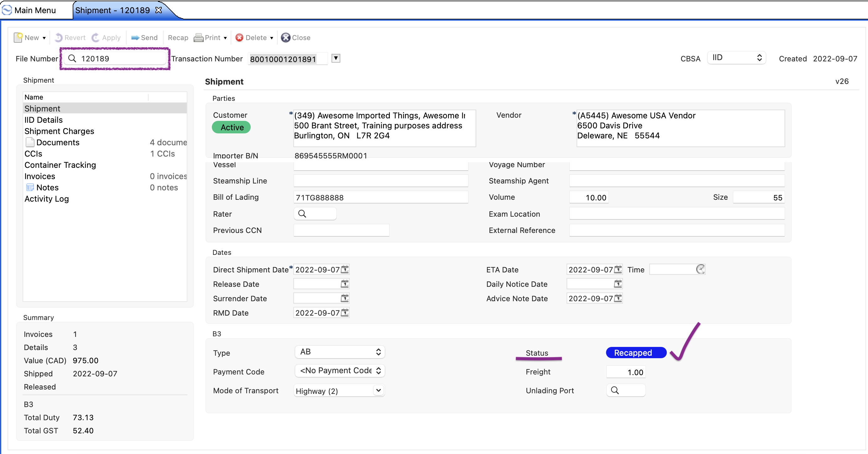This screenshot has width=868, height=454.
Task: Click the ETA Time clock icon
Action: [700, 269]
